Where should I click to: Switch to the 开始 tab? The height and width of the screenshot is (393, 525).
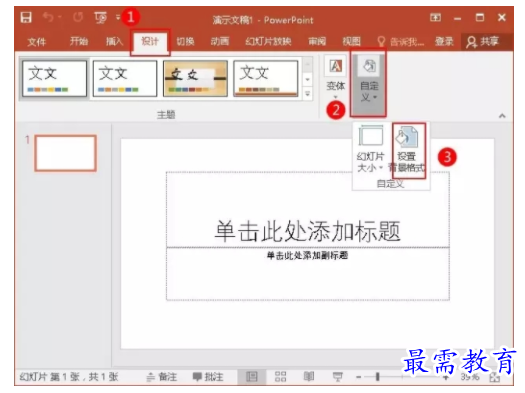click(x=79, y=41)
